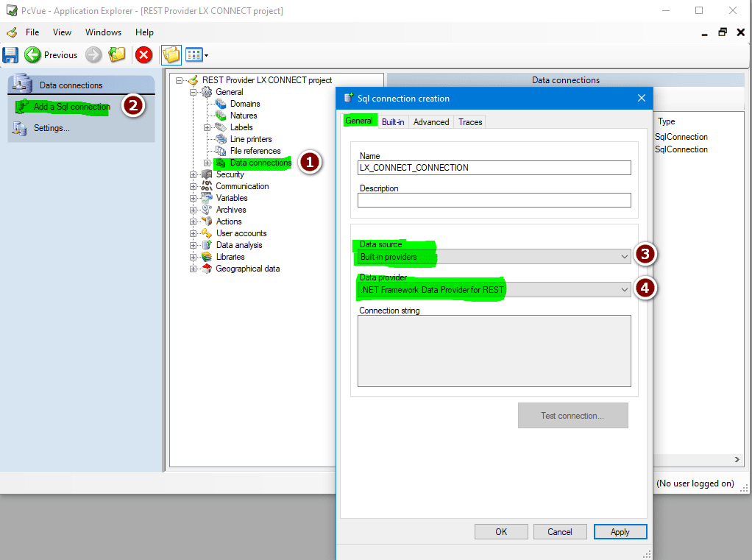
Task: Click the Security tree icon
Action: 207,174
